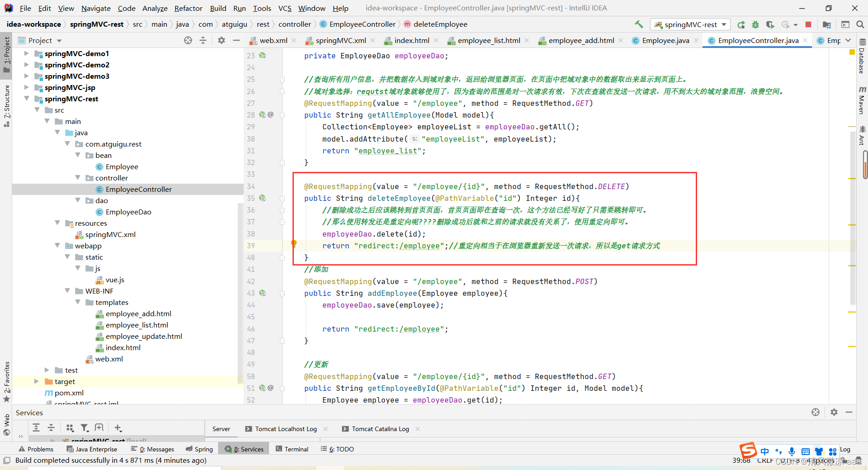Viewport: 868px width, 470px height.
Task: Toggle the 1: Project tool window stripe
Action: tap(6, 55)
